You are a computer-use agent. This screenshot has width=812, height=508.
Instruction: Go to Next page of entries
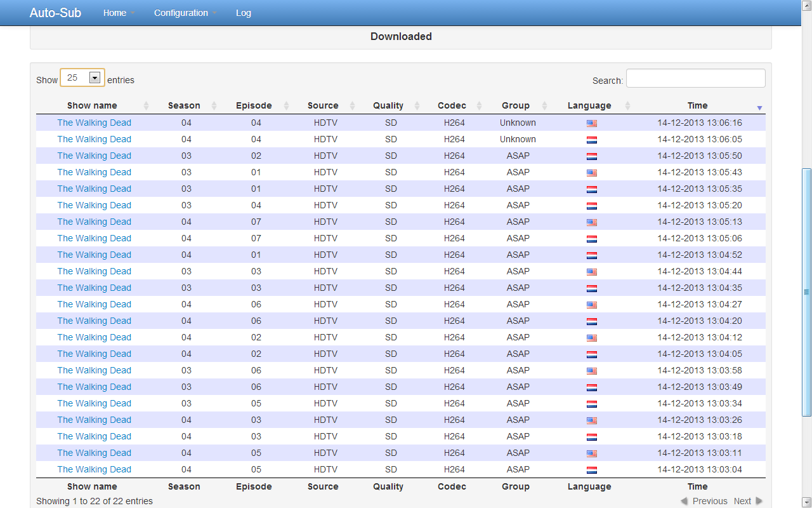749,501
